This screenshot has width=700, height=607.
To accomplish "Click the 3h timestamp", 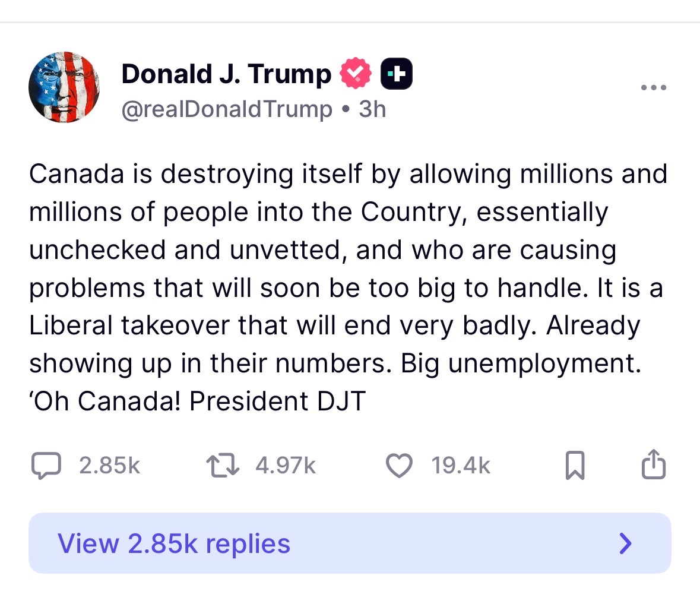I will click(372, 109).
